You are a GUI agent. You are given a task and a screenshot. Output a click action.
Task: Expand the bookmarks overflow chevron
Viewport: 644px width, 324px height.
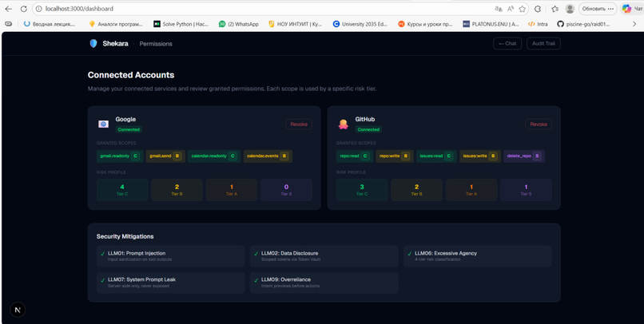click(634, 24)
